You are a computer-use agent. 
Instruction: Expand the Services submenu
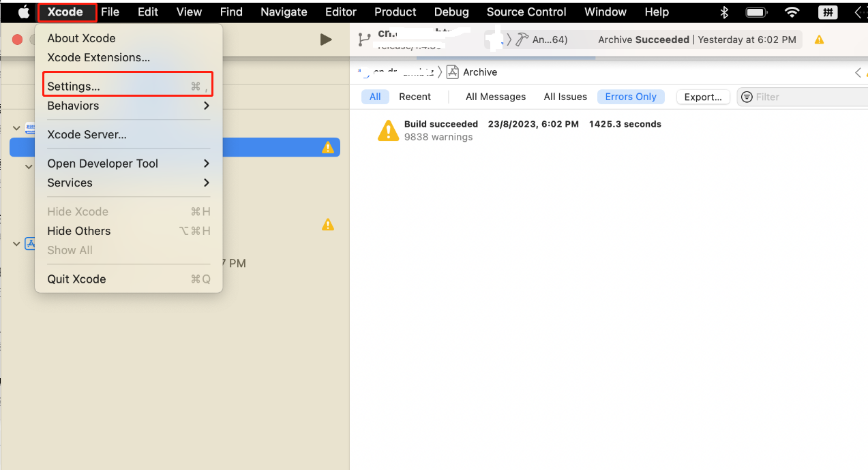pyautogui.click(x=128, y=183)
